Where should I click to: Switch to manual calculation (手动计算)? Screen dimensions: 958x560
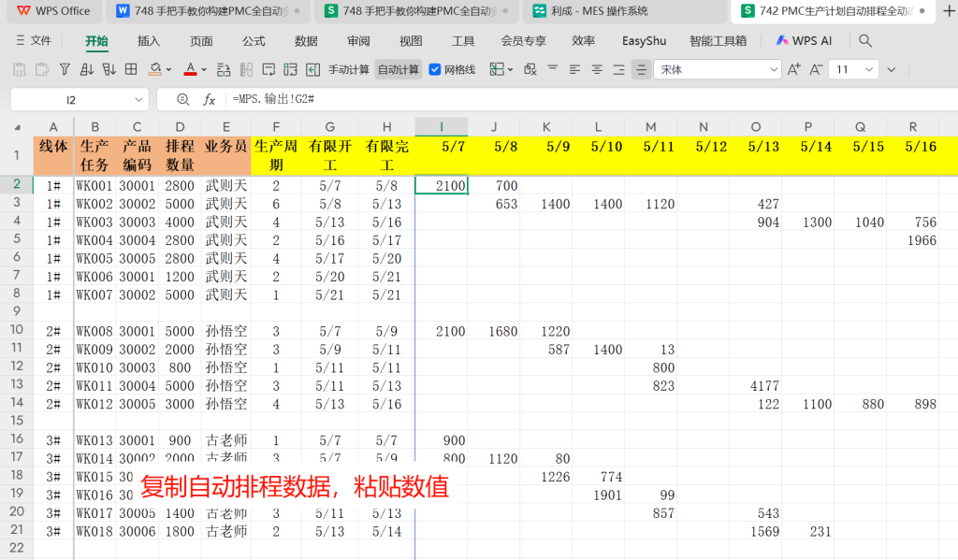click(349, 69)
